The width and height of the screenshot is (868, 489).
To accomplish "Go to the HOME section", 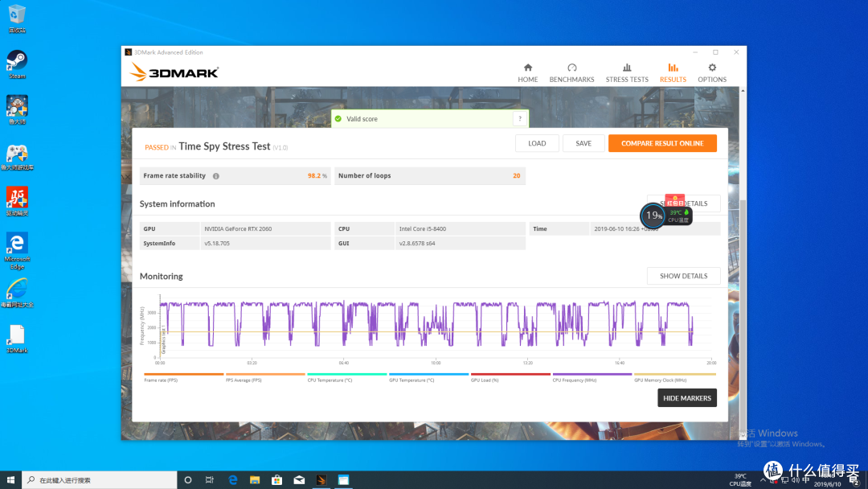I will pyautogui.click(x=527, y=72).
